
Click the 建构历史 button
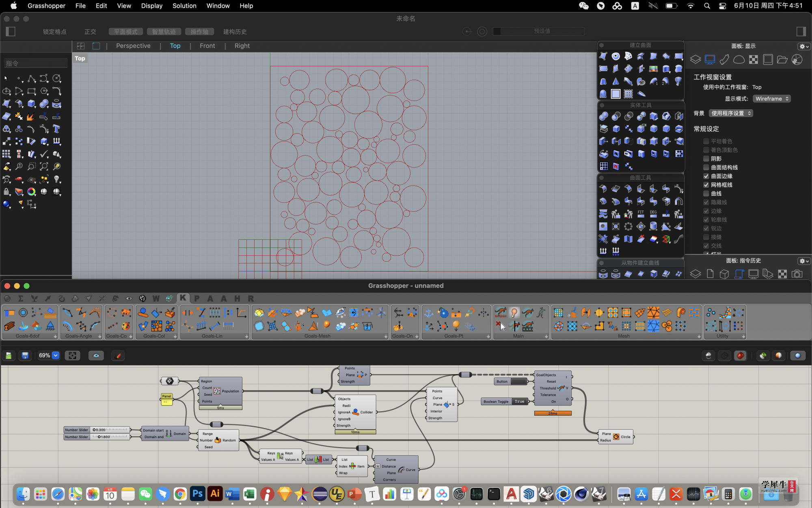[235, 32]
